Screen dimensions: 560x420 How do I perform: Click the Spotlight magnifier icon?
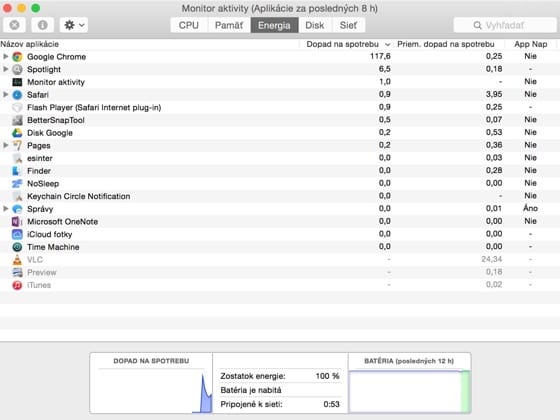point(17,69)
